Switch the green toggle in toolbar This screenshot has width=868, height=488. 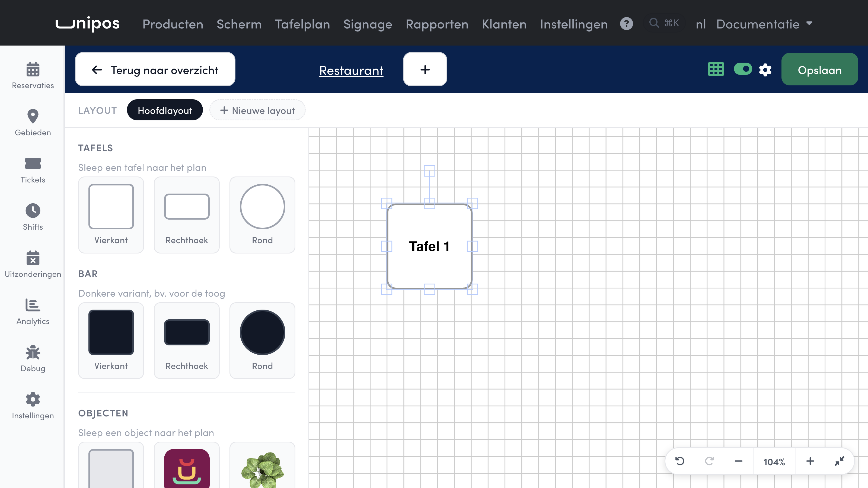(x=743, y=69)
